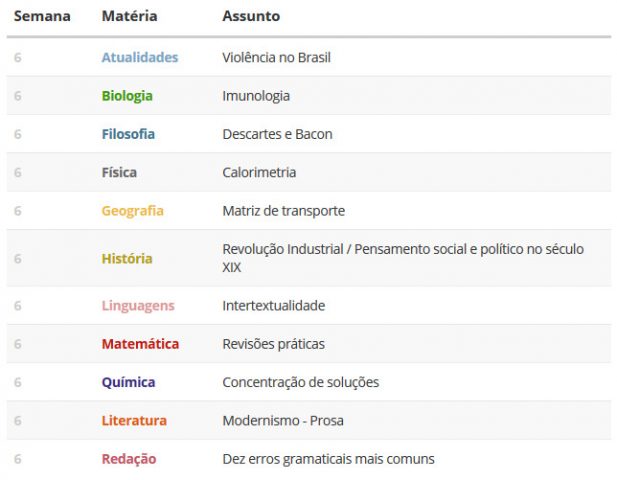Click the Concentração de soluções topic
The image size is (617, 480).
(301, 382)
